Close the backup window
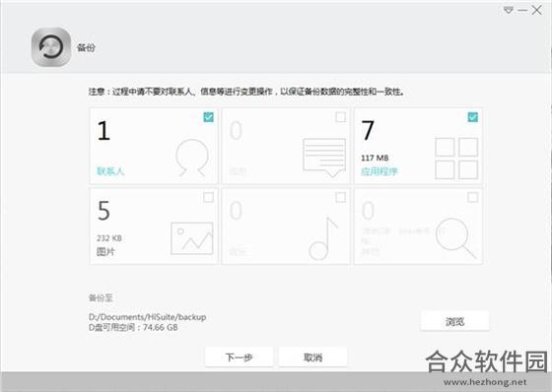Viewport: 552px width, 392px height. (537, 10)
